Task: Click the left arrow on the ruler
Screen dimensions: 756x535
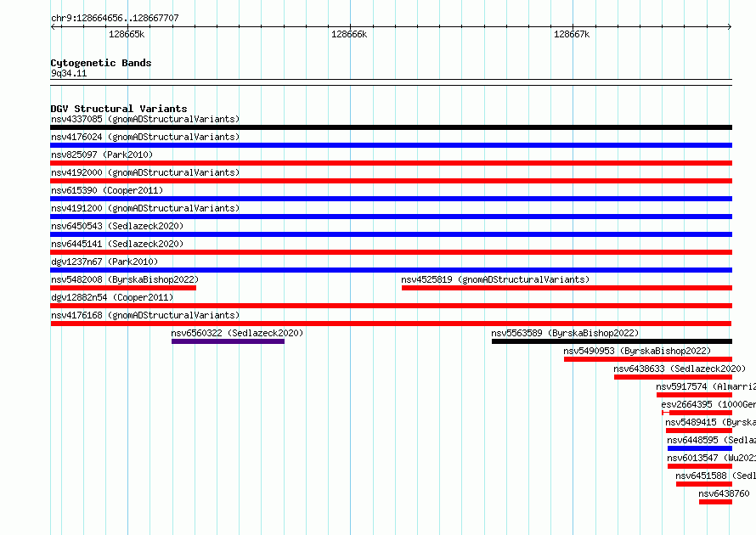Action: click(x=53, y=26)
